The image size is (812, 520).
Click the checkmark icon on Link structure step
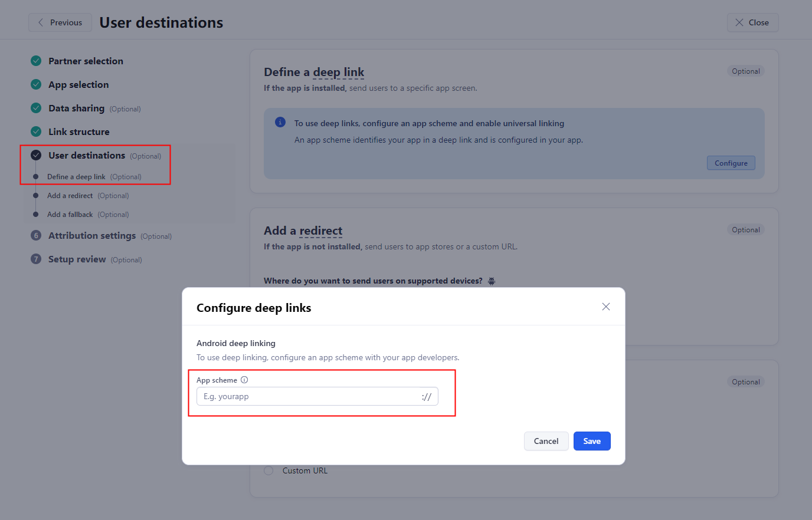35,131
